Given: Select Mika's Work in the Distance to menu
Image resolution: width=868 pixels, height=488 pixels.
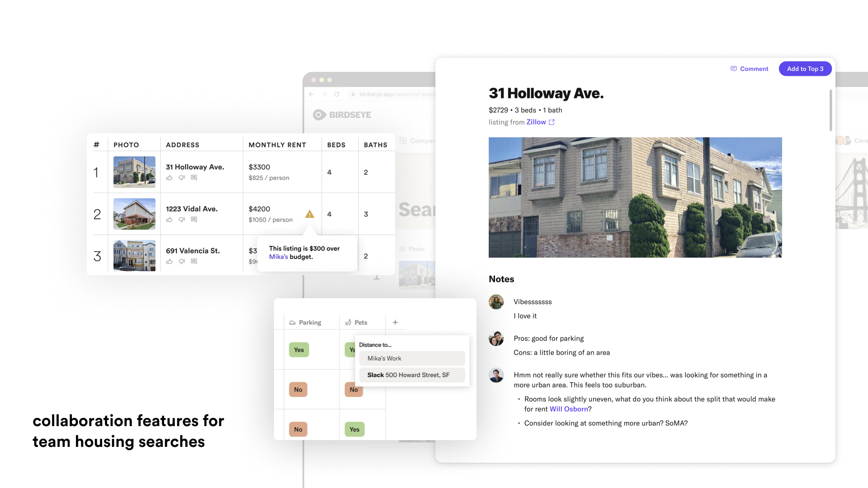Looking at the screenshot, I should [412, 358].
